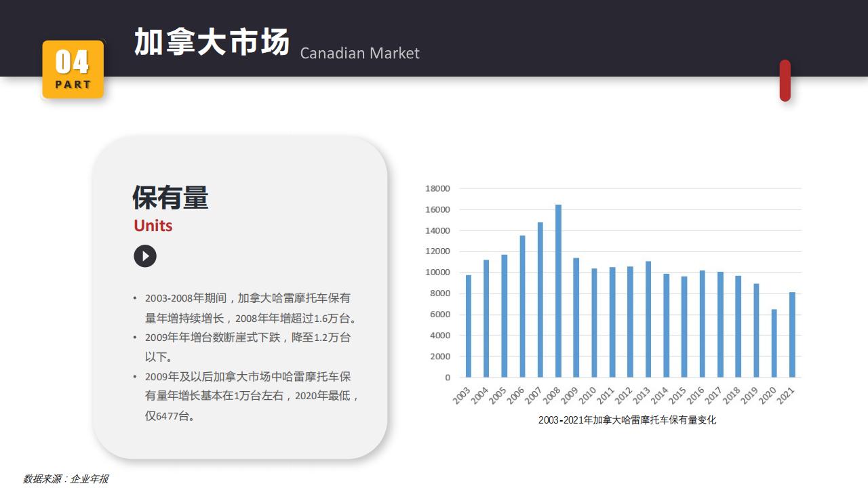Click the round play arrow icon under Units
Viewport: 868px width, 488px height.
click(x=145, y=256)
